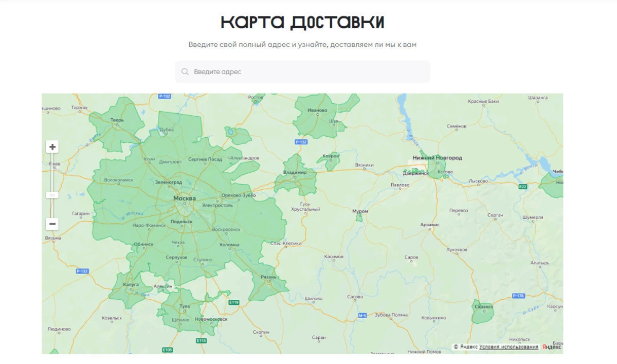Click the M-5 highway shield marker

(x=362, y=315)
